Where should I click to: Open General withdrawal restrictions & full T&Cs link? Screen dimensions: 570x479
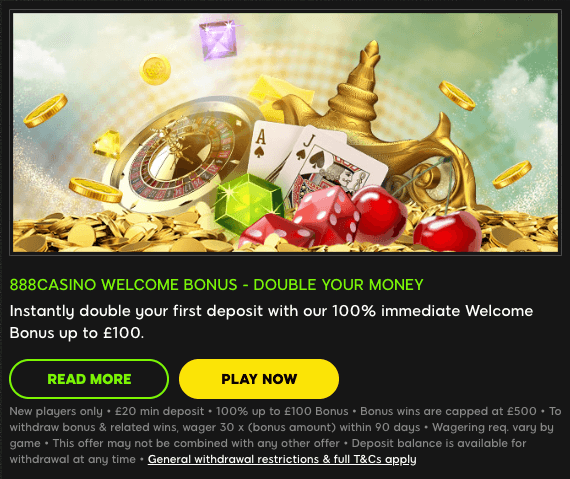282,459
